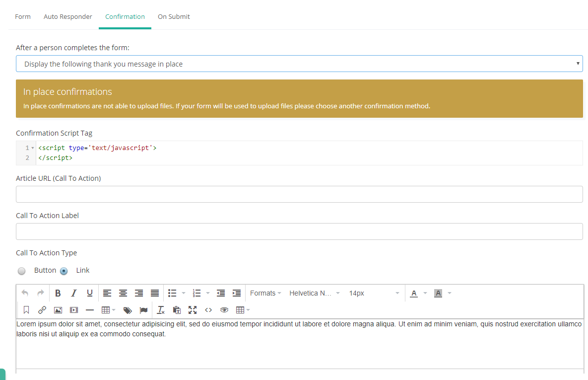Toggle italic formatting
The height and width of the screenshot is (380, 588).
click(74, 293)
